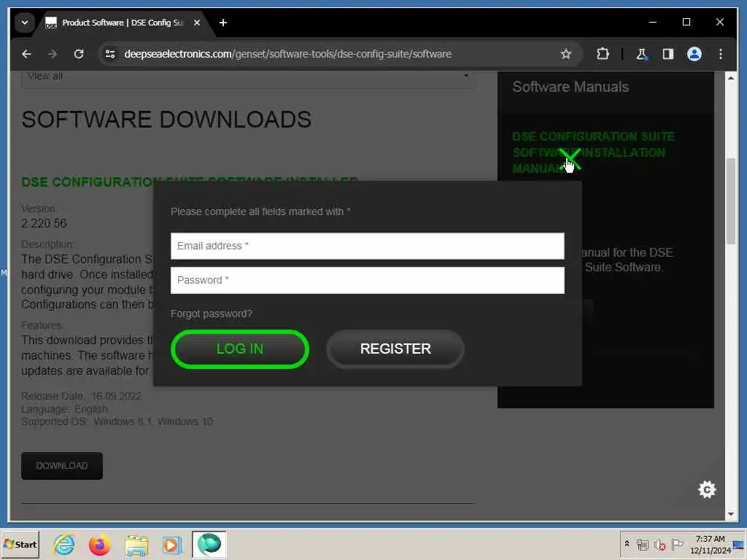Click the SOFTWARE DOWNLOADS heading
Screen dimensions: 747x560
coord(166,120)
